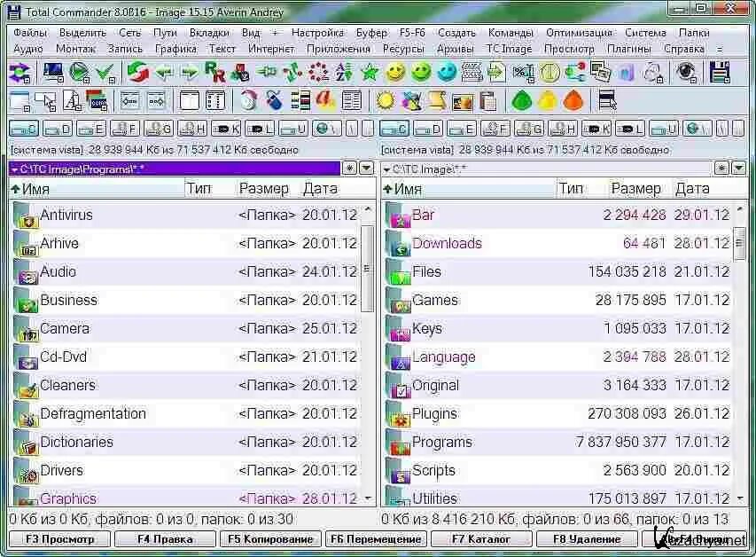Click the clock icon in second toolbar
756x557 pixels.
coord(248,101)
